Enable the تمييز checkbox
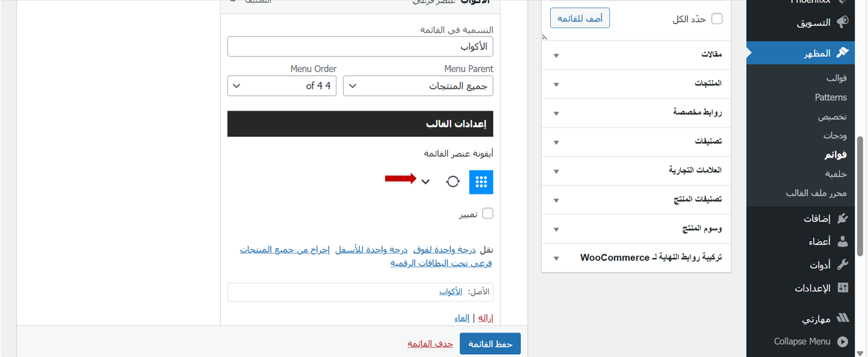The width and height of the screenshot is (868, 357). click(488, 214)
